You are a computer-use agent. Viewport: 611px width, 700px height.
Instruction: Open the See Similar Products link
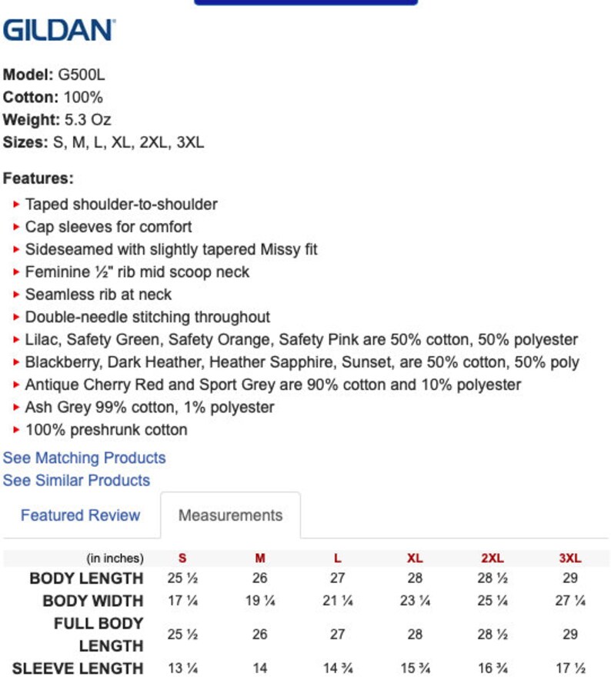pos(76,480)
